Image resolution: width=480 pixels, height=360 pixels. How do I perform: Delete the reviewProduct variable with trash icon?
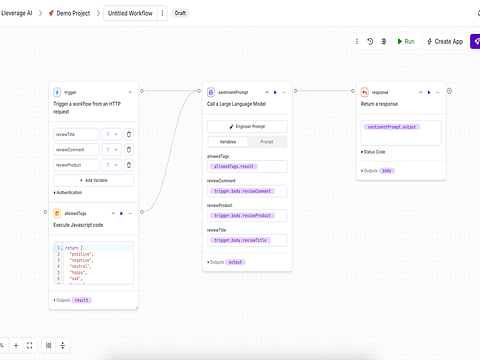click(x=129, y=165)
